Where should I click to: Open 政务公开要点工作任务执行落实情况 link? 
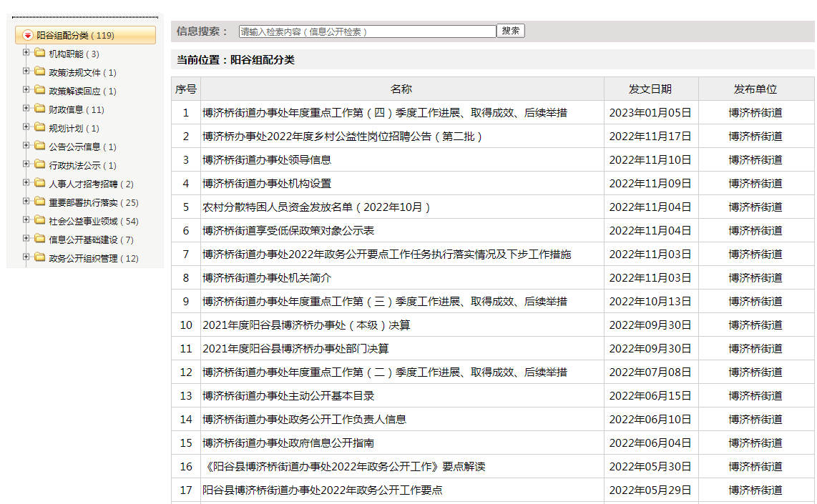click(386, 255)
